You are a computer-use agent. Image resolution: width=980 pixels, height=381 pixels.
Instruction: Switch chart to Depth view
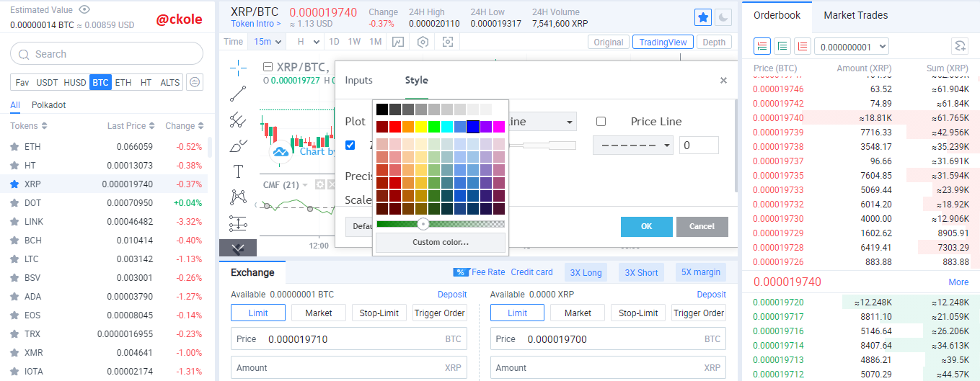point(714,42)
